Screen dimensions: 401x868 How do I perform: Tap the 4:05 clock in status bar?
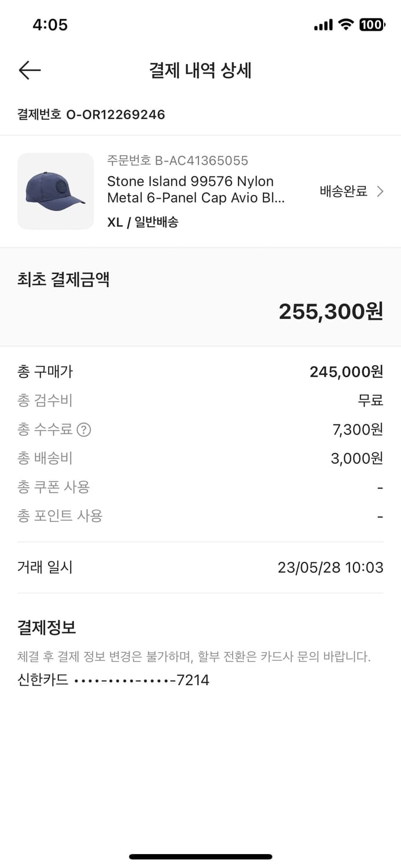50,24
